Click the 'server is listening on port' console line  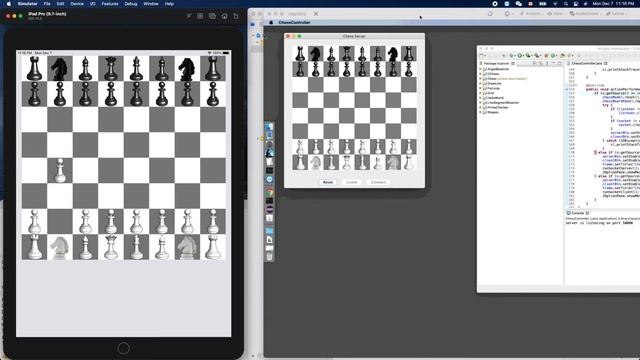[599, 223]
